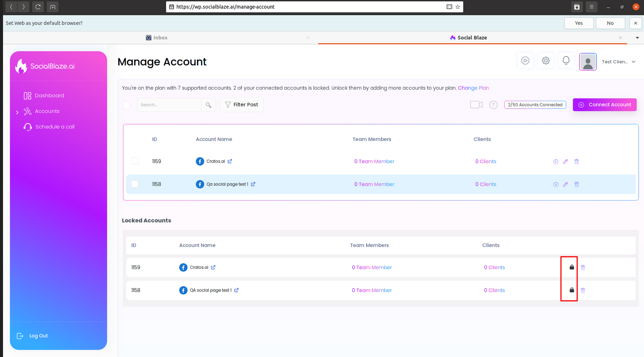Select the Social Blaze browser tab
Screen dimensions: 644x357
point(468,38)
